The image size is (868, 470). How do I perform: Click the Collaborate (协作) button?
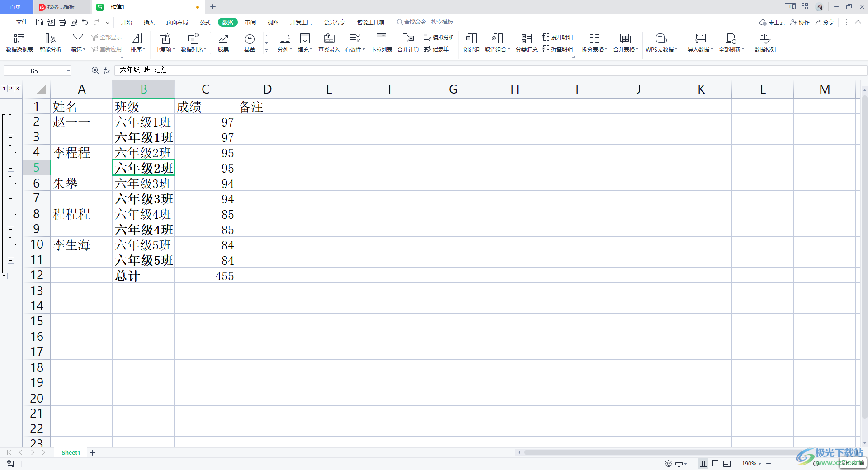(x=800, y=22)
